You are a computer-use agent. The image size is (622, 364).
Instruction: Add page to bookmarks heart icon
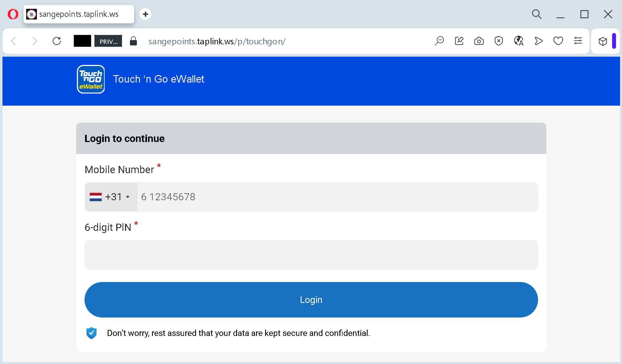[x=558, y=41]
